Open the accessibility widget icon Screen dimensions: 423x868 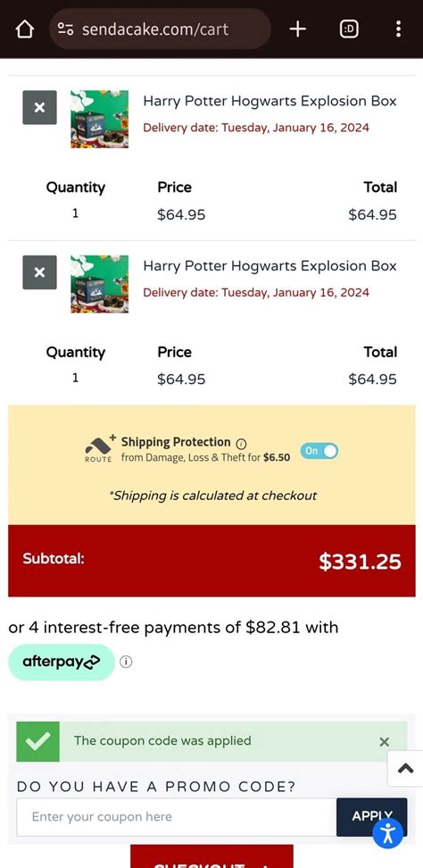click(x=387, y=832)
